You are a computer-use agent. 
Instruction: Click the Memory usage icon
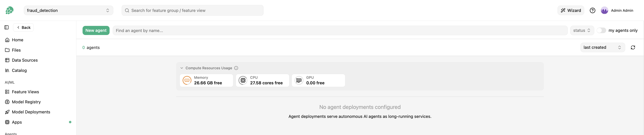coord(187,80)
